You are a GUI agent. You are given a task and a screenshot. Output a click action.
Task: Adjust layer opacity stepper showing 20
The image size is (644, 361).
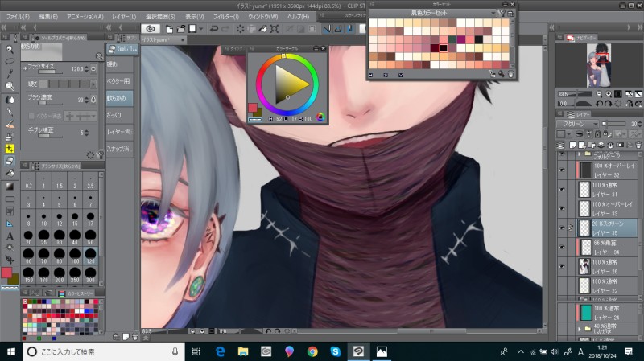640,124
